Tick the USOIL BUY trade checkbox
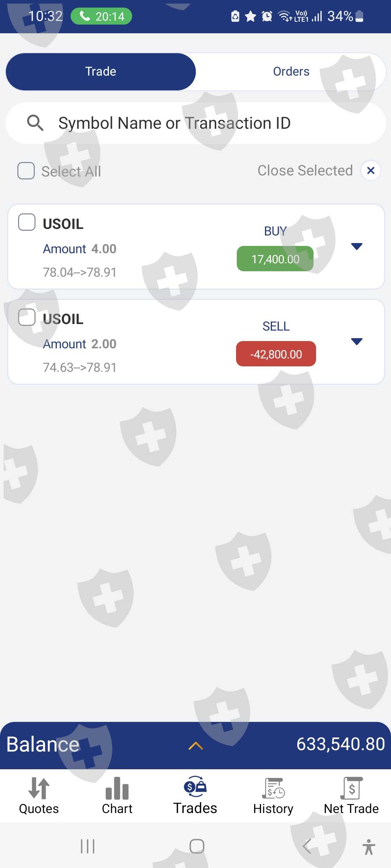This screenshot has height=868, width=391. [27, 222]
